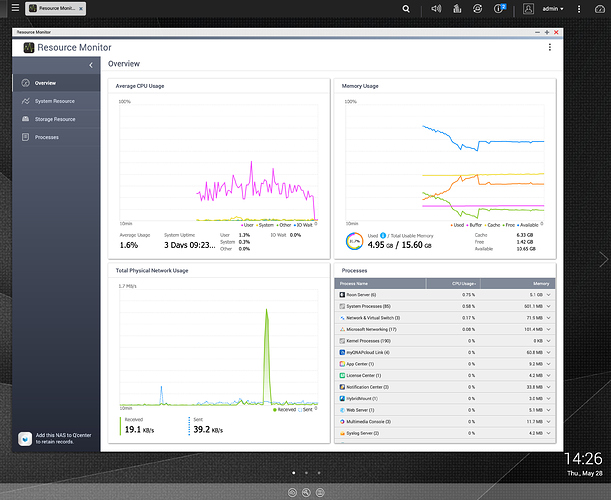Sort table by Memory header

(518, 283)
